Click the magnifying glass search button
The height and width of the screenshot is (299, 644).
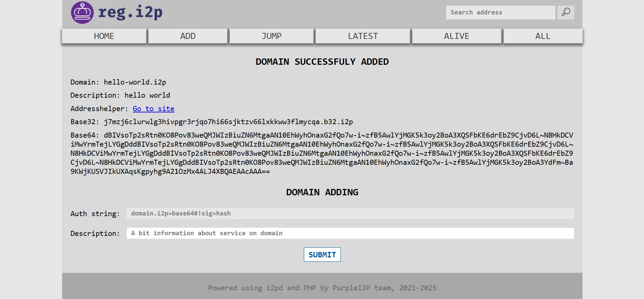pos(566,12)
